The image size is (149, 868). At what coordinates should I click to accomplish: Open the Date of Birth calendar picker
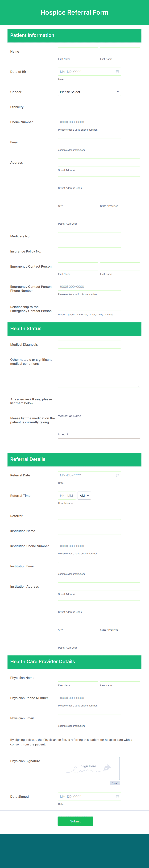(x=117, y=72)
